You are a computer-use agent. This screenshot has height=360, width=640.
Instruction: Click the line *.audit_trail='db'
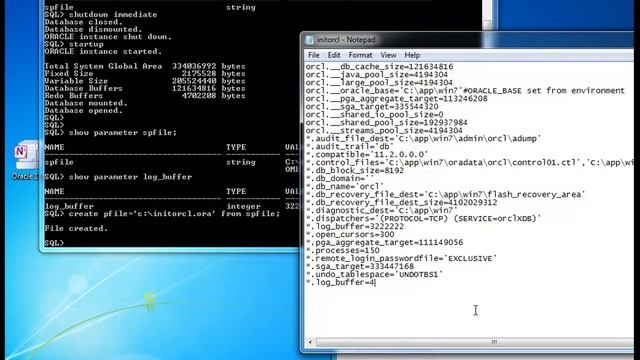(350, 147)
